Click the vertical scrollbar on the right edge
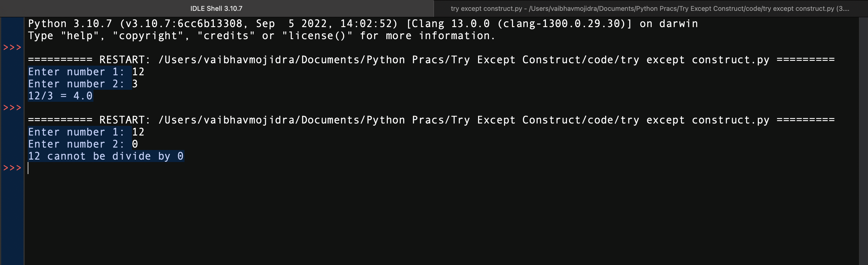The height and width of the screenshot is (265, 868). [863, 141]
